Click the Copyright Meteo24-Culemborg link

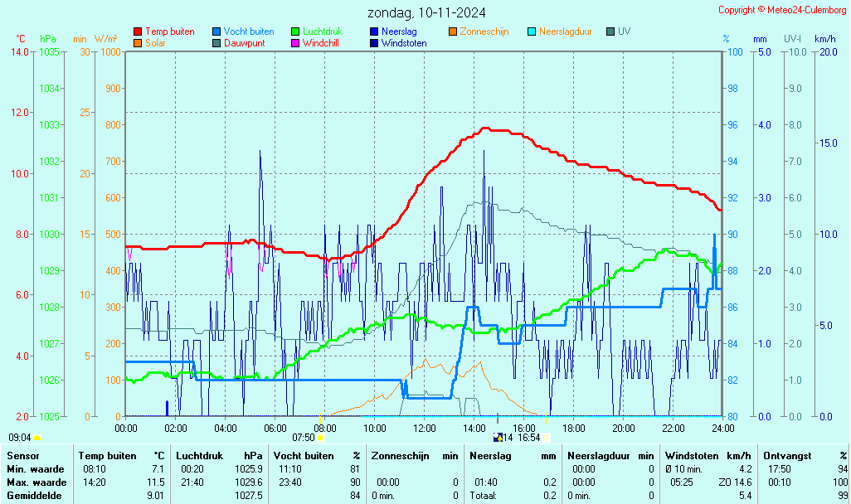click(782, 10)
